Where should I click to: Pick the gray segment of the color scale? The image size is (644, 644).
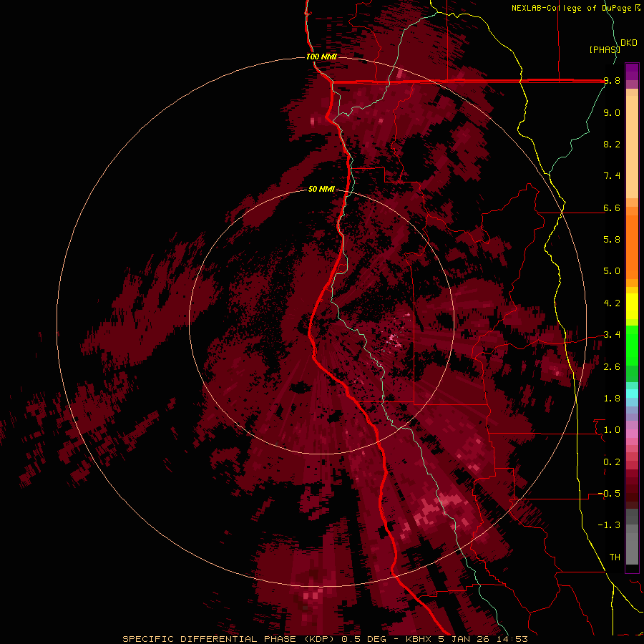tap(632, 537)
